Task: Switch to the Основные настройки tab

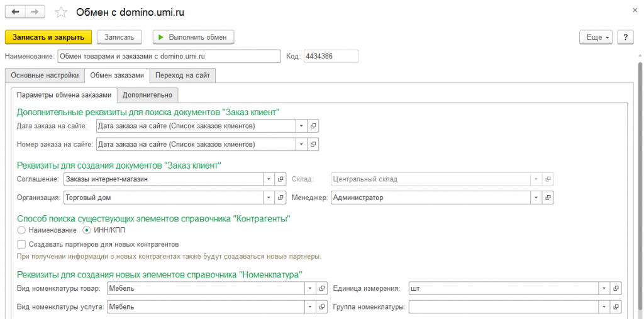Action: (x=45, y=76)
